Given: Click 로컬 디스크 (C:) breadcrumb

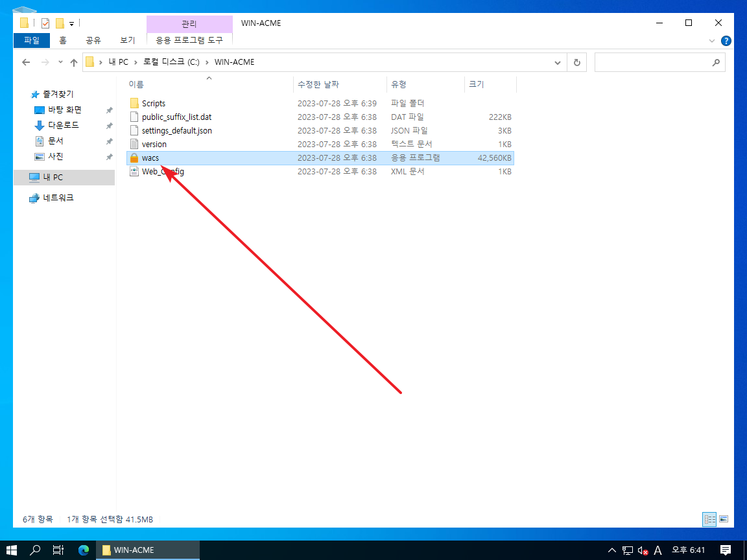Looking at the screenshot, I should point(171,62).
